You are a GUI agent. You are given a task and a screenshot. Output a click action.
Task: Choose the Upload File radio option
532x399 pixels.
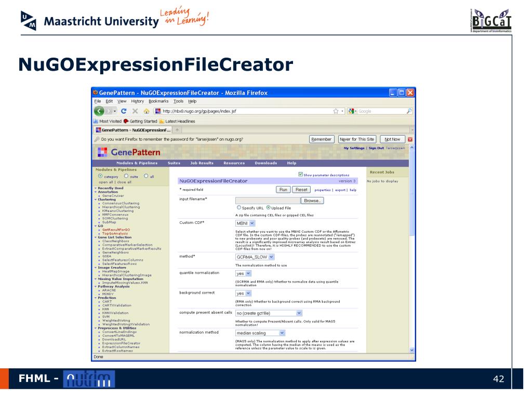pyautogui.click(x=269, y=207)
